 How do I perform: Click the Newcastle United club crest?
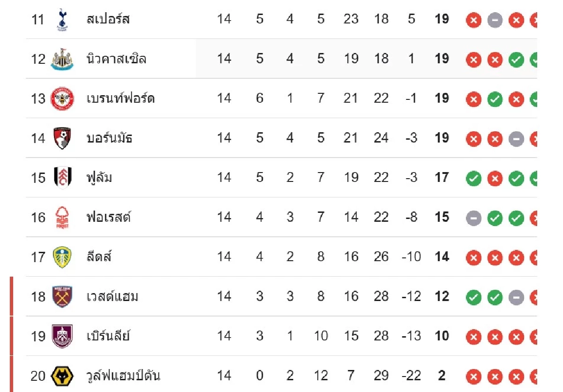pos(62,59)
